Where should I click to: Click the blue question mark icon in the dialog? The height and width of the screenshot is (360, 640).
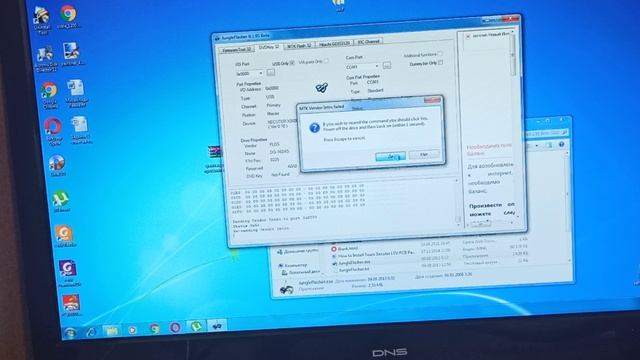point(314,128)
